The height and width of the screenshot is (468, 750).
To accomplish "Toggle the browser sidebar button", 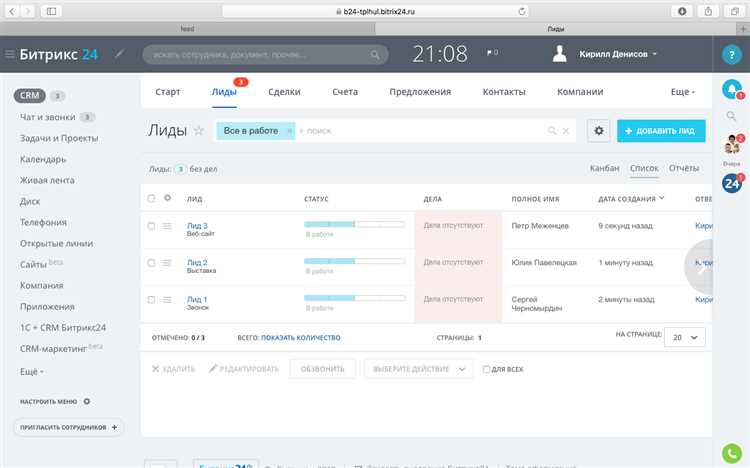I will point(51,11).
